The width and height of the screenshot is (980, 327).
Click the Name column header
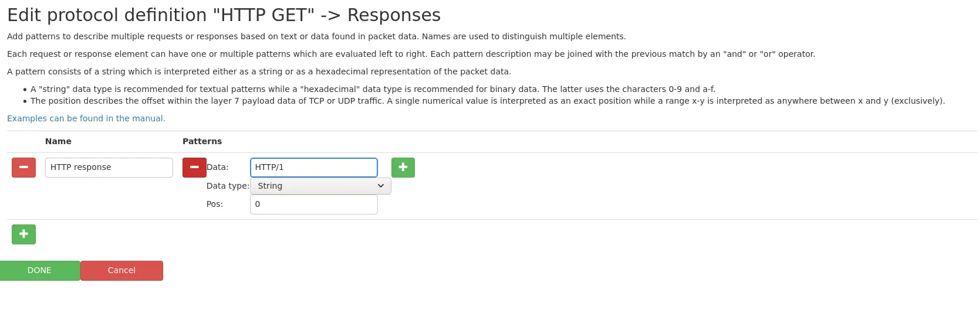[58, 142]
